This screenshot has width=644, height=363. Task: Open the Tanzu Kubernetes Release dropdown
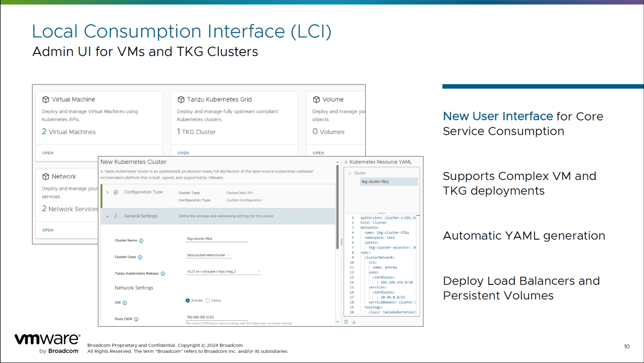(259, 271)
